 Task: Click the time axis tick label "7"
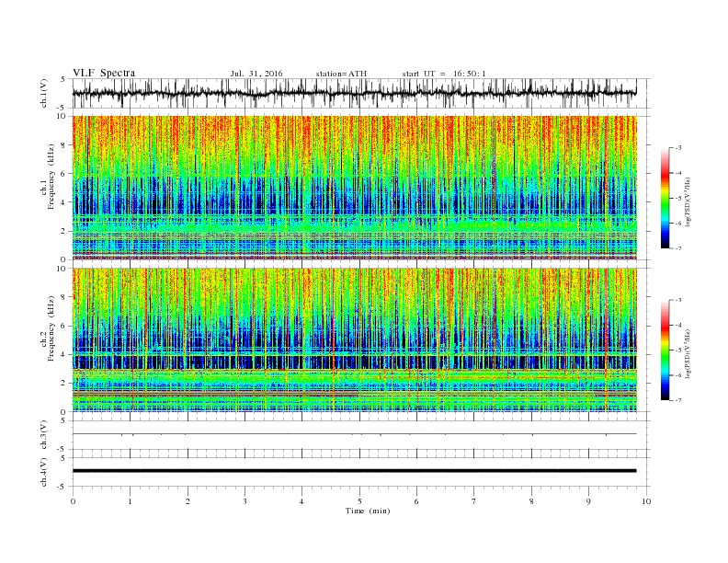pyautogui.click(x=474, y=501)
